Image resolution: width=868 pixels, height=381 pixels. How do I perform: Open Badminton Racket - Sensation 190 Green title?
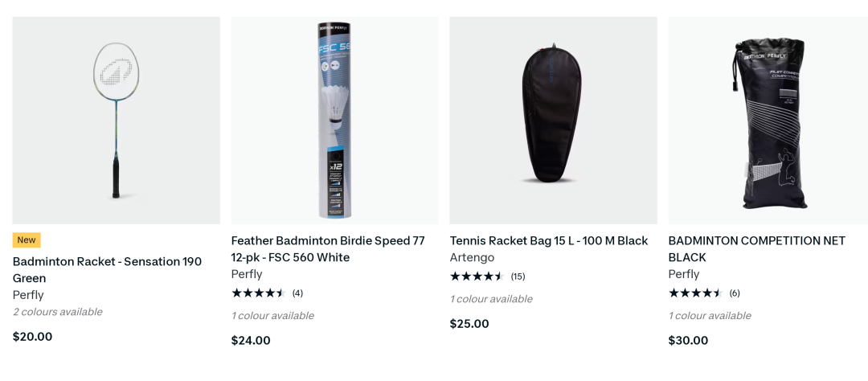point(108,270)
